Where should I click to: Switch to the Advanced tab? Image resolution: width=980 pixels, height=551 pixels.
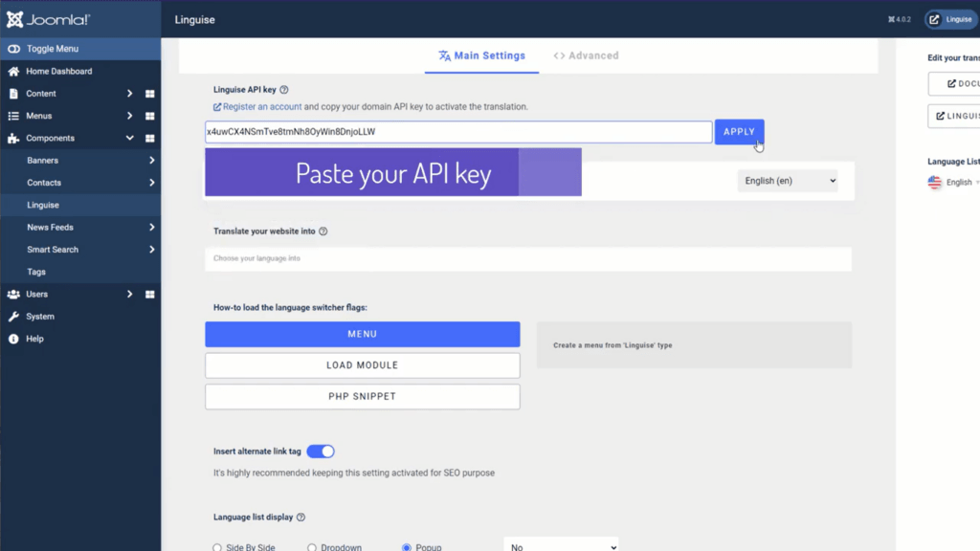585,55
